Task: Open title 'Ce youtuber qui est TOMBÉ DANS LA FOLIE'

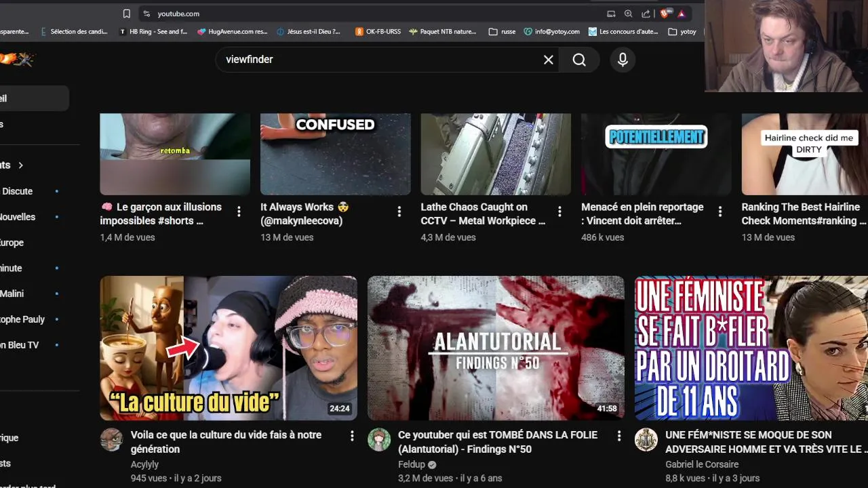Action: [x=498, y=442]
